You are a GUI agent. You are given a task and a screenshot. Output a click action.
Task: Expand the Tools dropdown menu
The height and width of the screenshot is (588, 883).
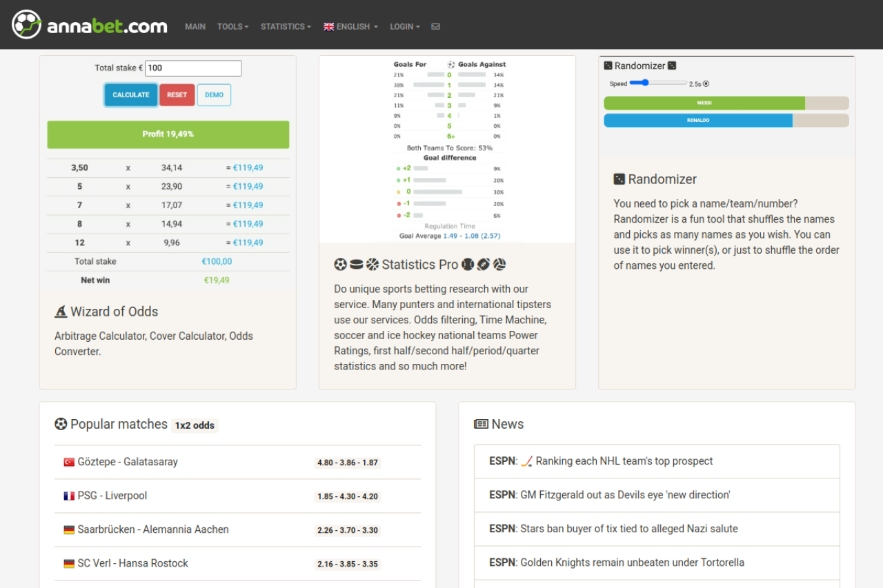pyautogui.click(x=232, y=27)
